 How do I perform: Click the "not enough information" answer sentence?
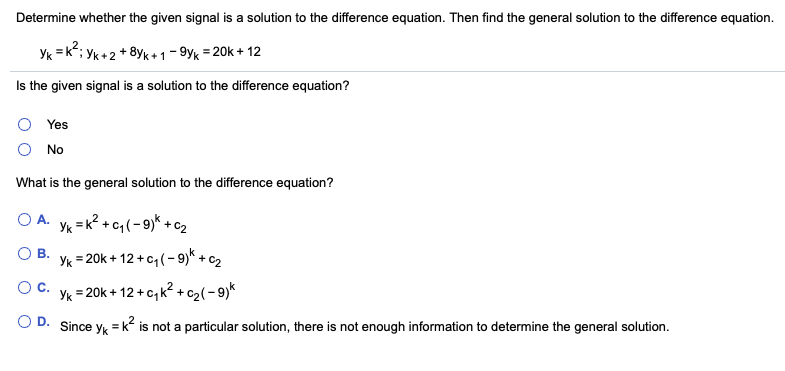tap(364, 326)
